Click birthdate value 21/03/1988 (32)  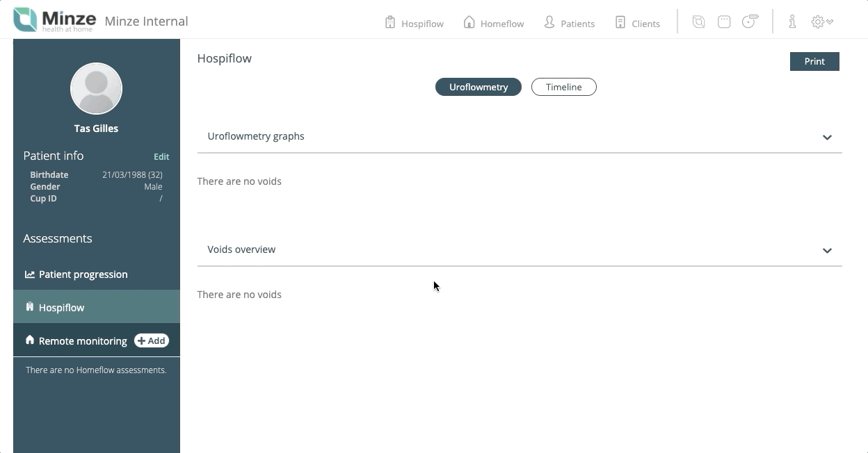[132, 175]
